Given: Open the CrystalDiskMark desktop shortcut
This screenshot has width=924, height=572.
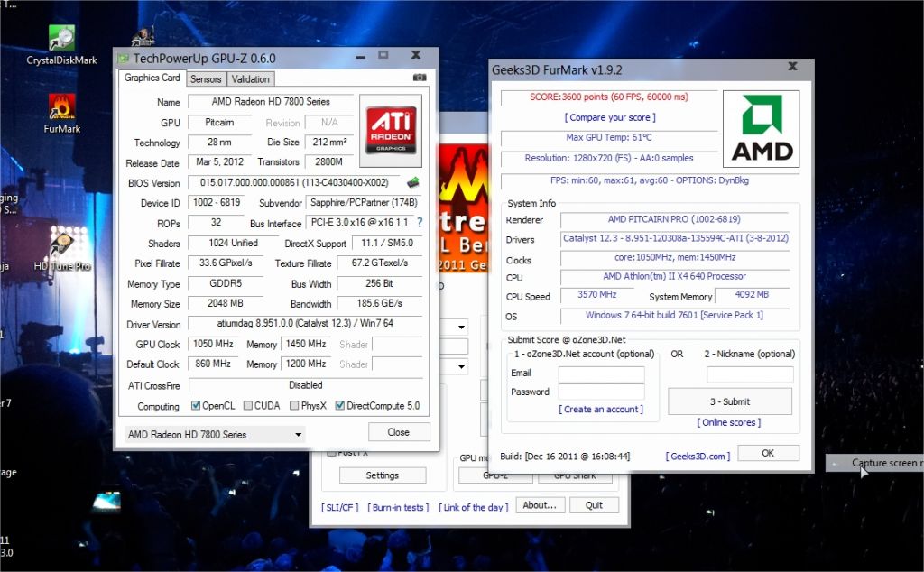Looking at the screenshot, I should (x=62, y=45).
